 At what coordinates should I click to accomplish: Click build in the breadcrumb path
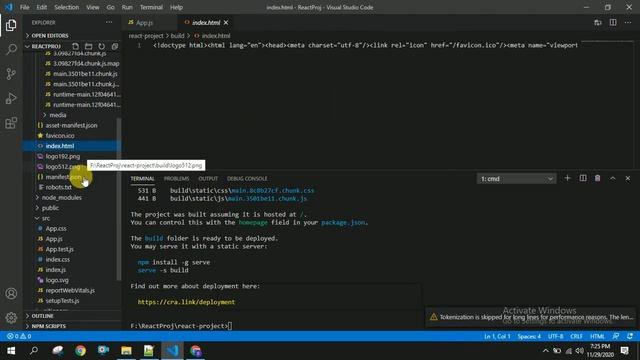tap(177, 36)
